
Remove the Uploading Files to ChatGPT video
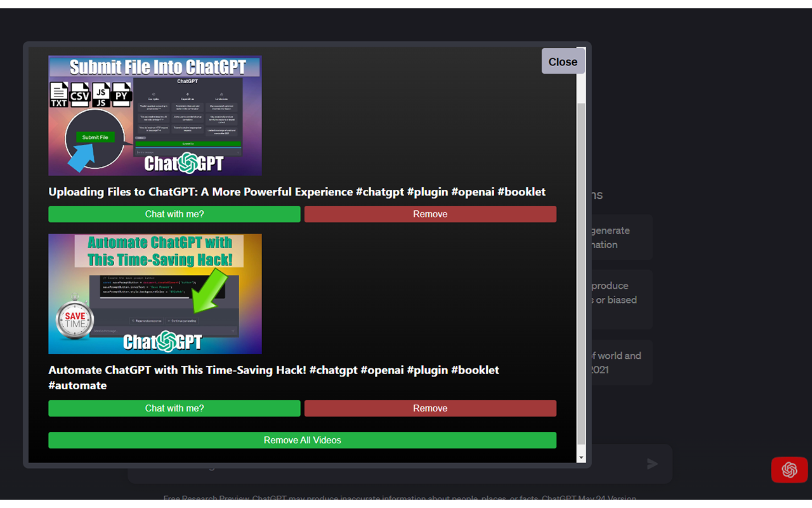pos(430,214)
